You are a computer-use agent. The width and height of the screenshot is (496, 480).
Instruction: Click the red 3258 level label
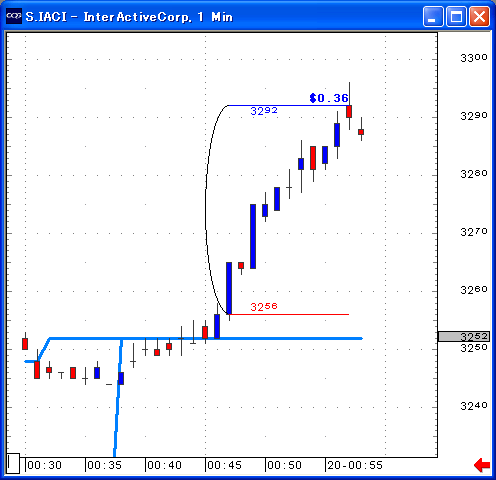[264, 306]
